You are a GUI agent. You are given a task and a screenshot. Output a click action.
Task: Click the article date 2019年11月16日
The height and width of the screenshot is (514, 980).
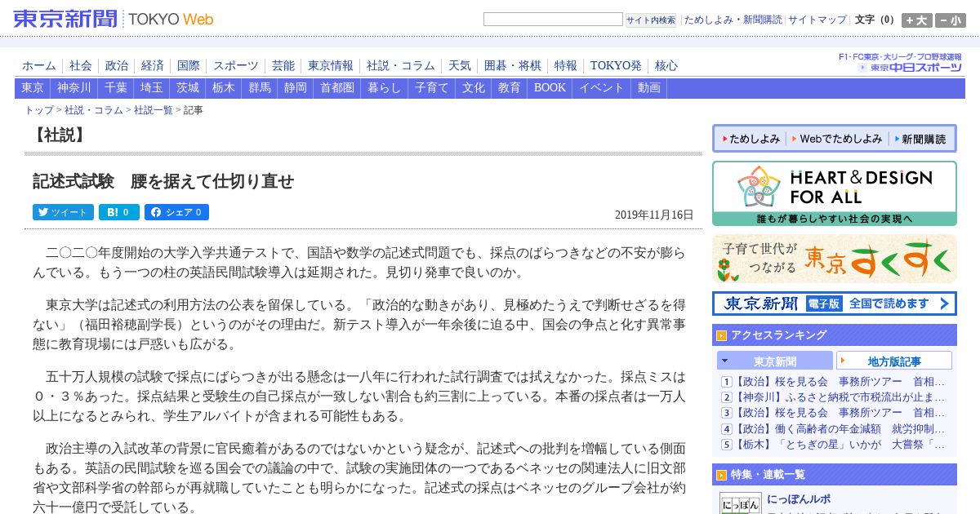[654, 215]
